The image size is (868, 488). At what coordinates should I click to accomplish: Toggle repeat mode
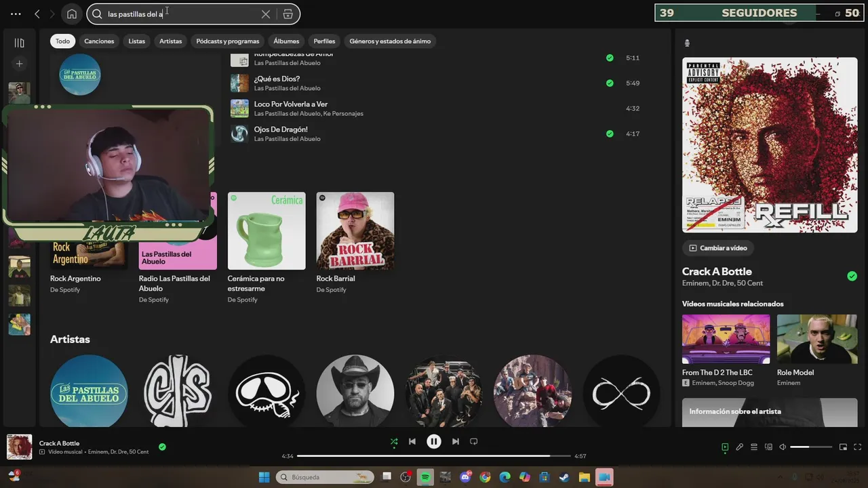point(474,441)
